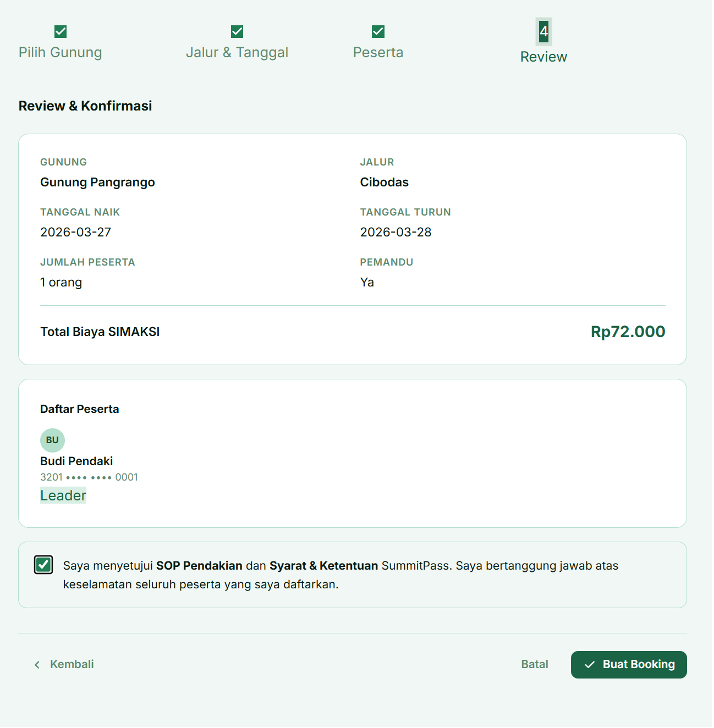The width and height of the screenshot is (714, 728).
Task: Click the step 4 Review indicator badge
Action: point(543,32)
